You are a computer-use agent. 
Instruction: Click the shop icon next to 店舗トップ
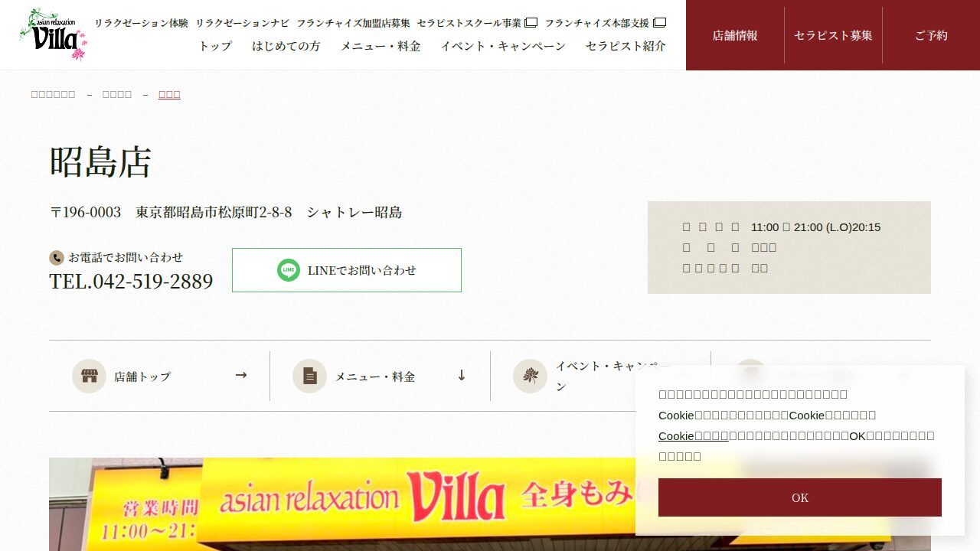[89, 376]
